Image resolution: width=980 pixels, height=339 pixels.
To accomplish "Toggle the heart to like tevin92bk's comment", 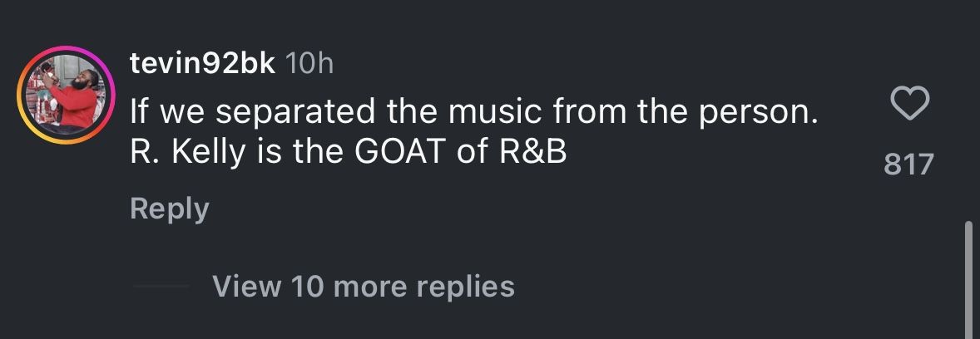I will coord(909,104).
